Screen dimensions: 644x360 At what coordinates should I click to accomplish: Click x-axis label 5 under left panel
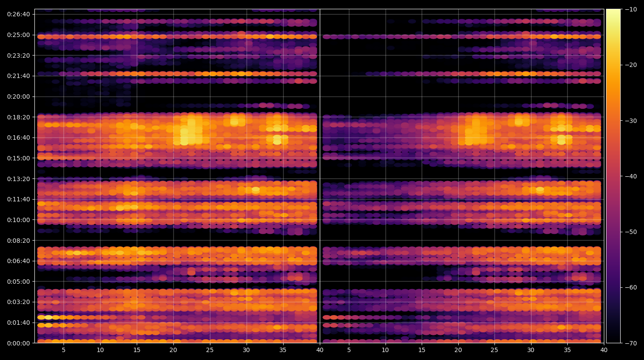click(x=64, y=350)
